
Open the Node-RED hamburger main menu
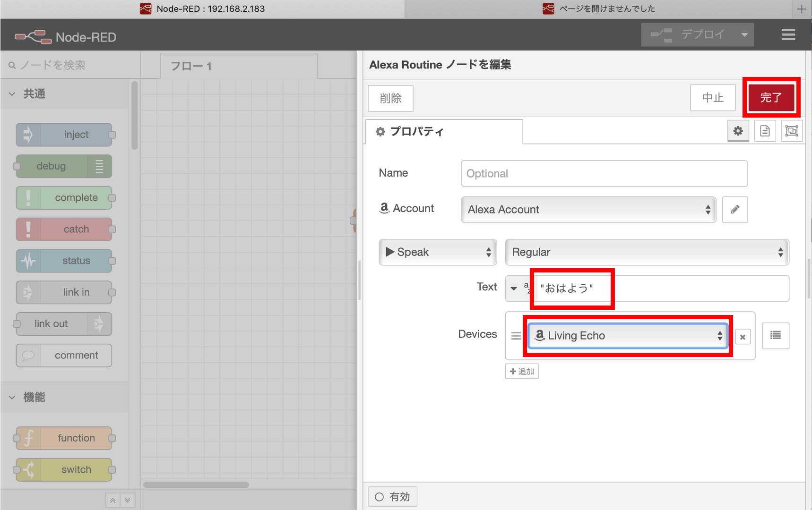(x=788, y=34)
